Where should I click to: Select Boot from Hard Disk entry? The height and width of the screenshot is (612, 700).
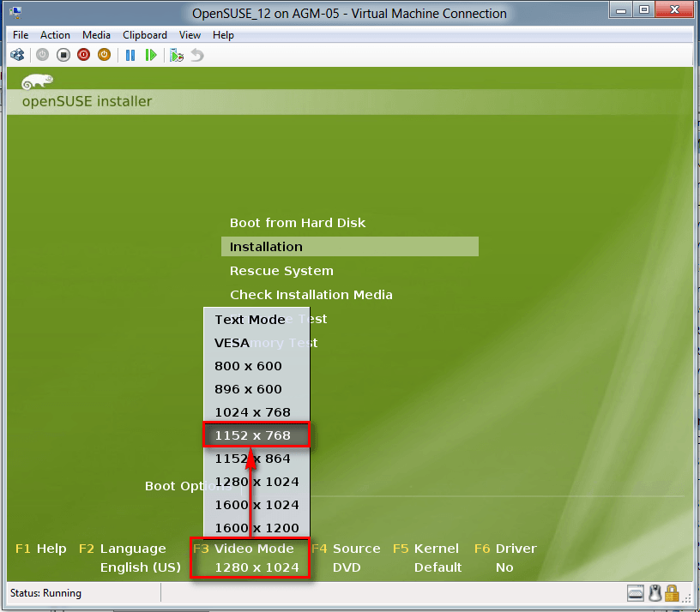297,223
